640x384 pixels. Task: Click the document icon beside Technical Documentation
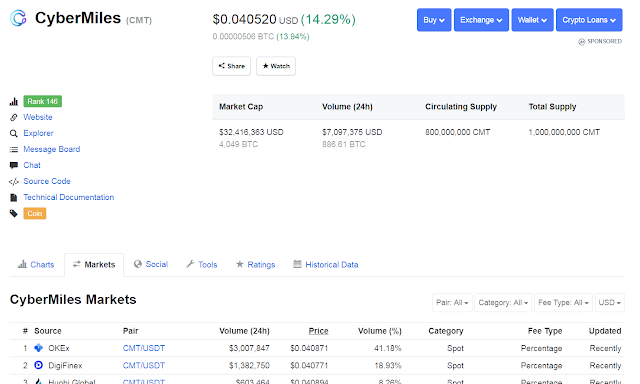click(14, 198)
